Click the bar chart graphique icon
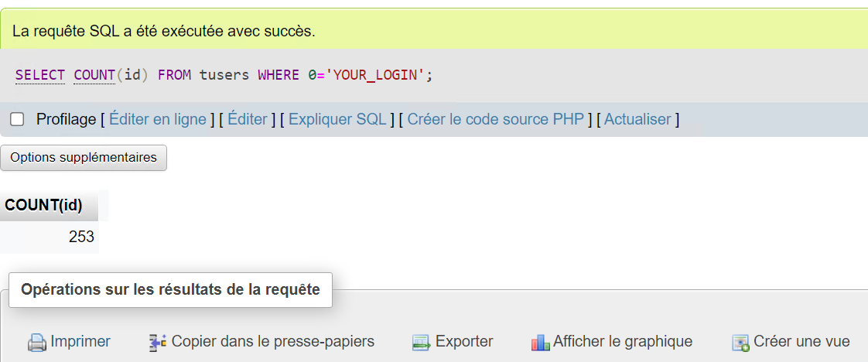Screen dimensions: 868x362 pos(540,343)
